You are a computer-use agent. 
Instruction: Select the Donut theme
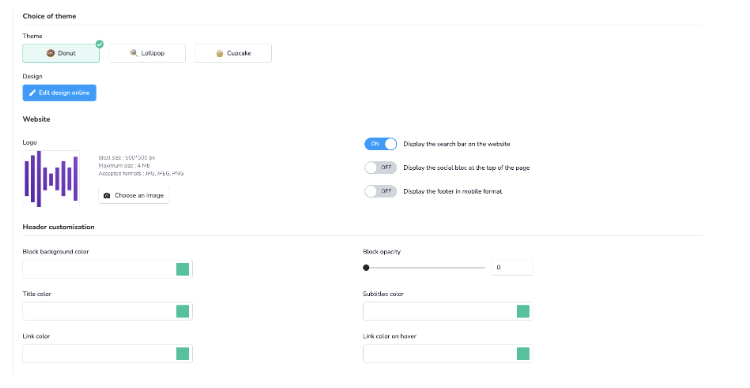(x=61, y=54)
